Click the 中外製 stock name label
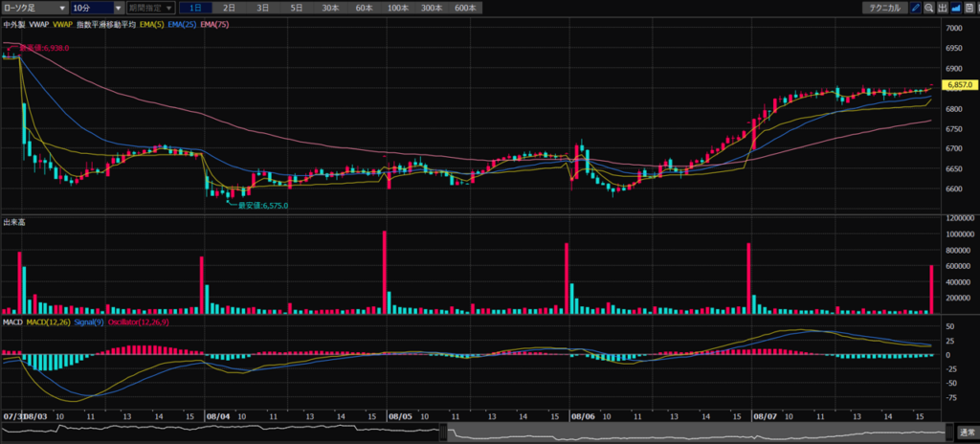Image resolution: width=980 pixels, height=444 pixels. click(13, 24)
